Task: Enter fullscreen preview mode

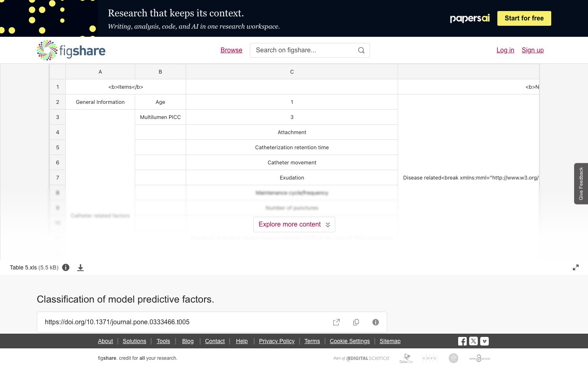Action: [x=576, y=267]
